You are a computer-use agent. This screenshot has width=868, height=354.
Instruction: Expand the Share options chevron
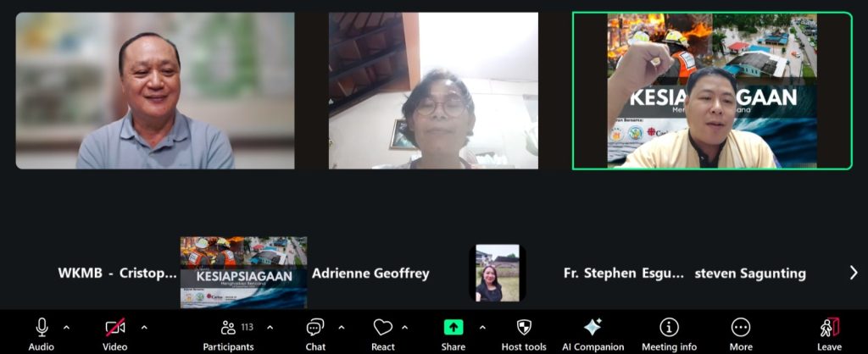[482, 327]
